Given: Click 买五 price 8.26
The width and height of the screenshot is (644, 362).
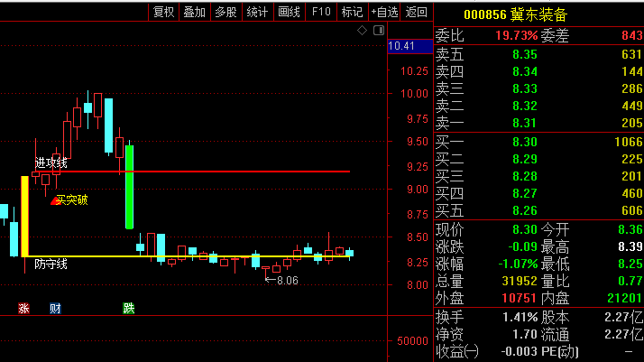Looking at the screenshot, I should (x=525, y=210).
